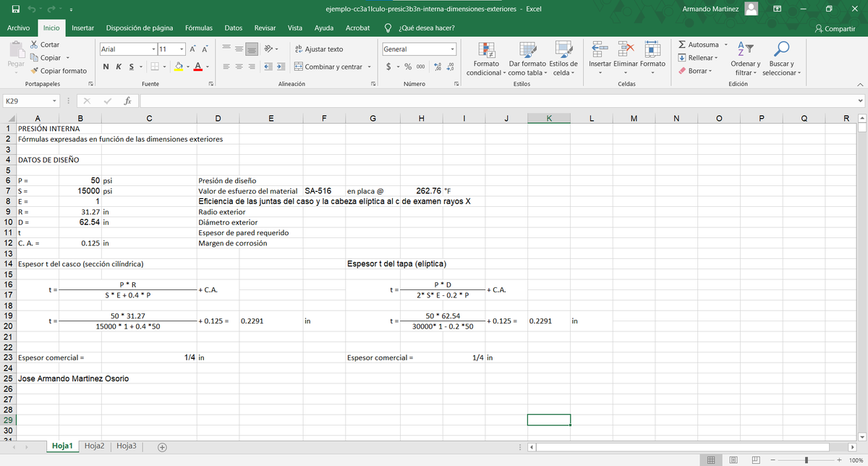Screen dimensions: 868x466
Task: Decrease the indent level
Action: point(269,67)
